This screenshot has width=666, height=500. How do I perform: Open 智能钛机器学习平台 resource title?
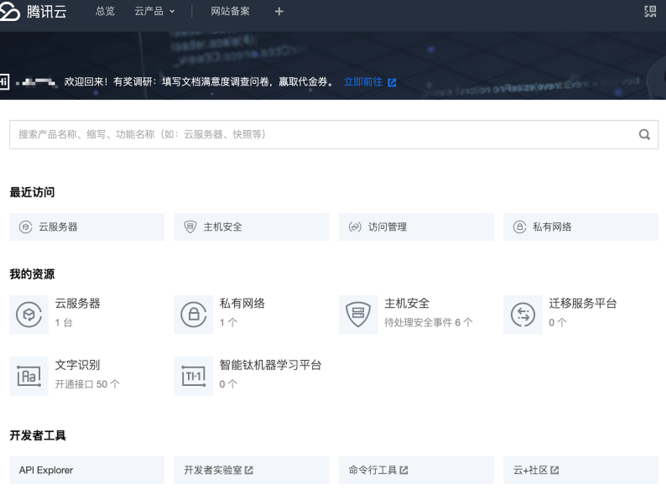pos(271,365)
